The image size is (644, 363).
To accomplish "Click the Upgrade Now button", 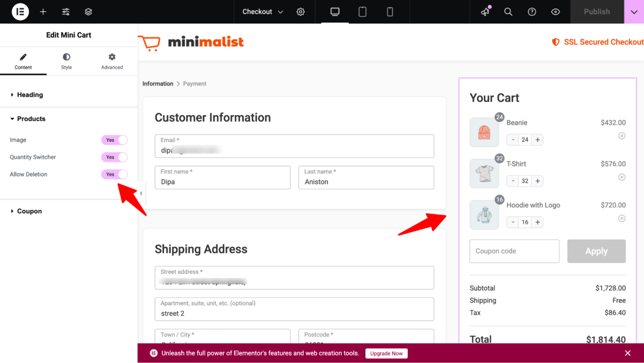I will (386, 353).
